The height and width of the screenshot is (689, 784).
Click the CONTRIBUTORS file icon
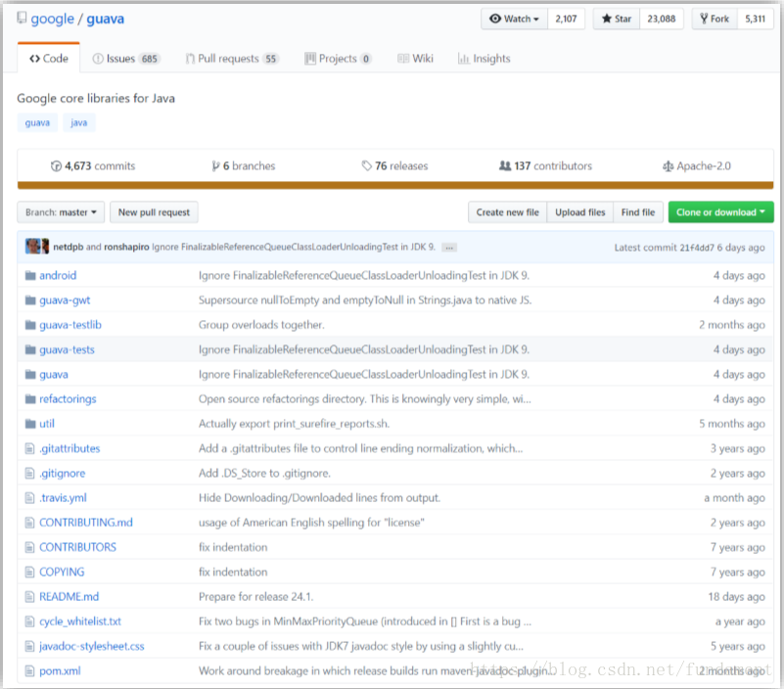[x=30, y=547]
